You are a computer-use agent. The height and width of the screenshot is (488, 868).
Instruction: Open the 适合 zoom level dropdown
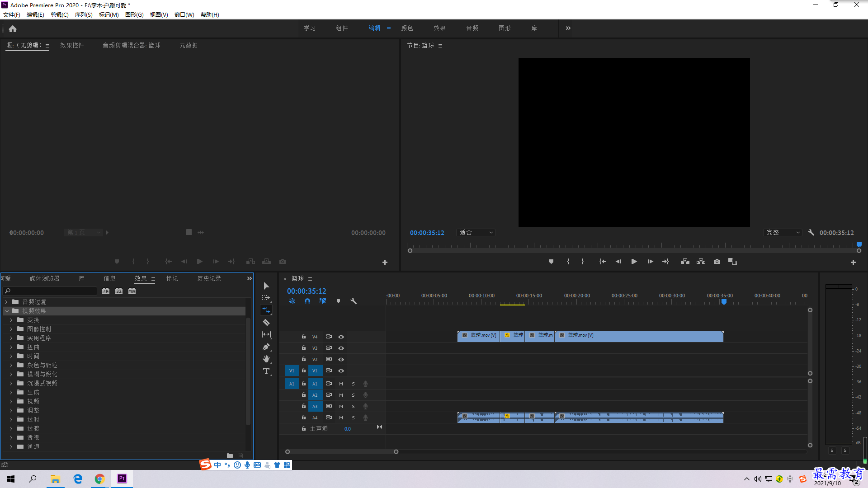476,233
